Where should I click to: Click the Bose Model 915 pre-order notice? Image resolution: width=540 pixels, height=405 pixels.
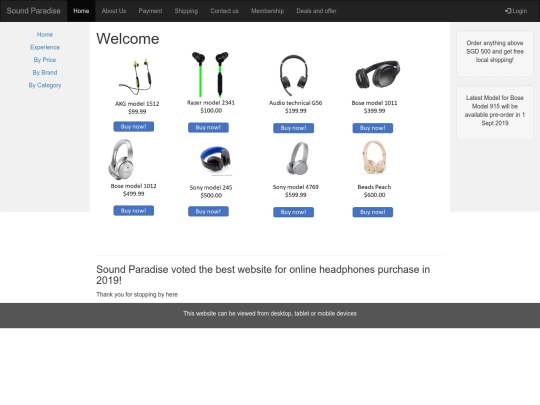coord(495,112)
